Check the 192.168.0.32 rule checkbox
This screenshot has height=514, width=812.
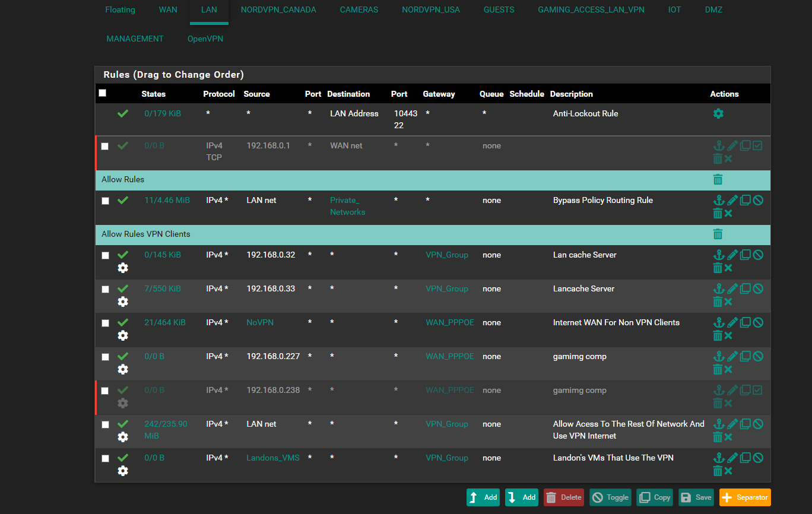(x=105, y=255)
